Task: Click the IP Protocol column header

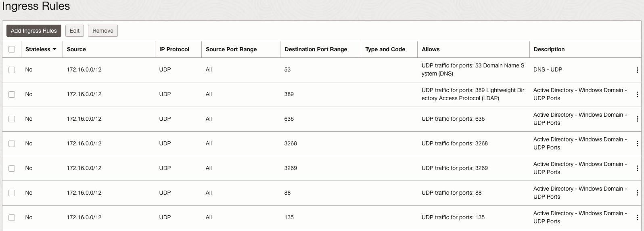Action: pyautogui.click(x=174, y=49)
